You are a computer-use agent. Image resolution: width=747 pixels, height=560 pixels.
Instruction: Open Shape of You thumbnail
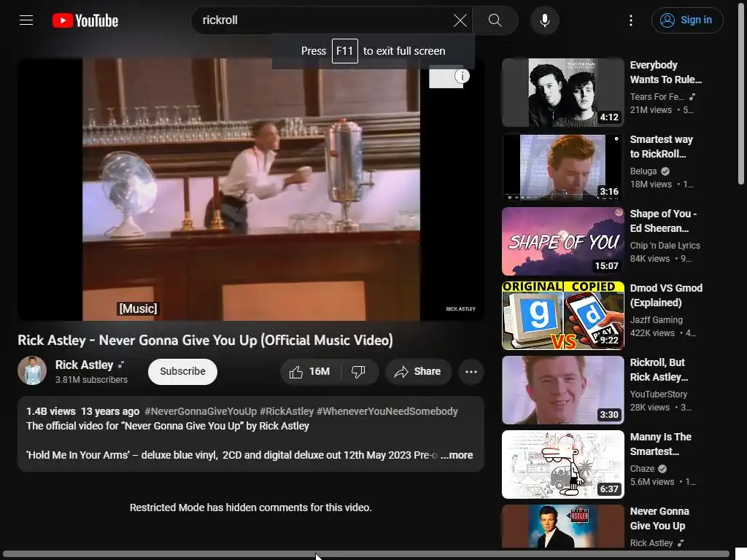562,241
